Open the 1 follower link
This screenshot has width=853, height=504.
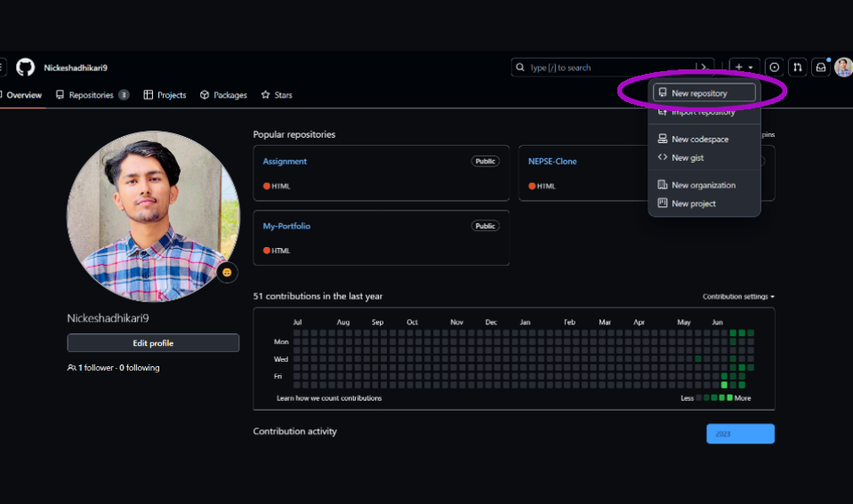pos(96,368)
